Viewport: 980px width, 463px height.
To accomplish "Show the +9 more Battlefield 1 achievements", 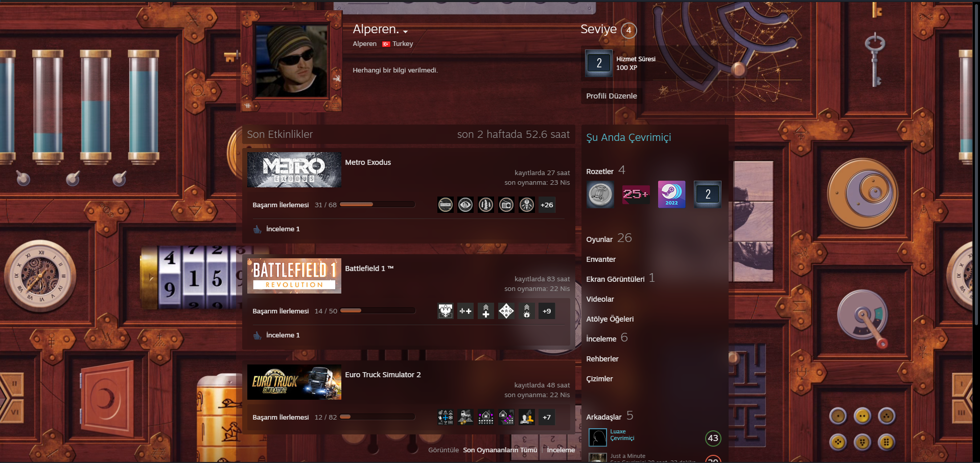I will pyautogui.click(x=547, y=311).
